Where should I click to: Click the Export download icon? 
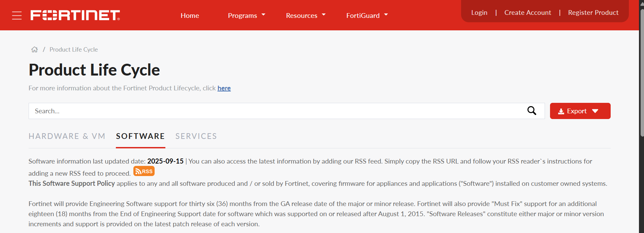[x=561, y=111]
